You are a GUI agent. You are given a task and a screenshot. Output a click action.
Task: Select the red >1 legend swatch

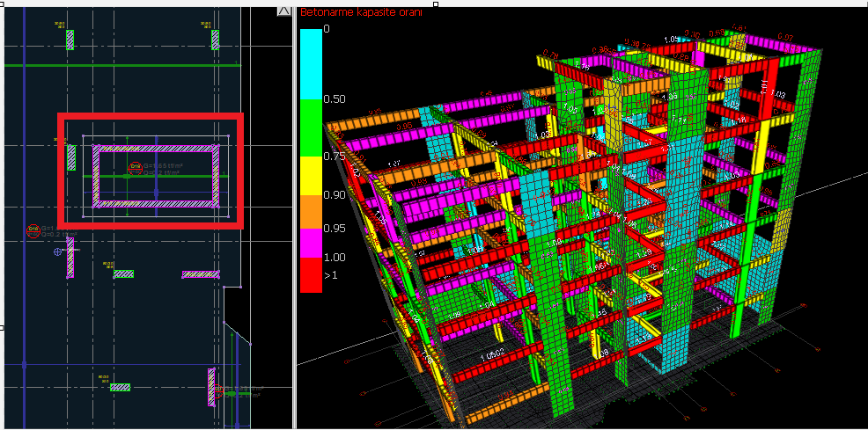click(311, 274)
